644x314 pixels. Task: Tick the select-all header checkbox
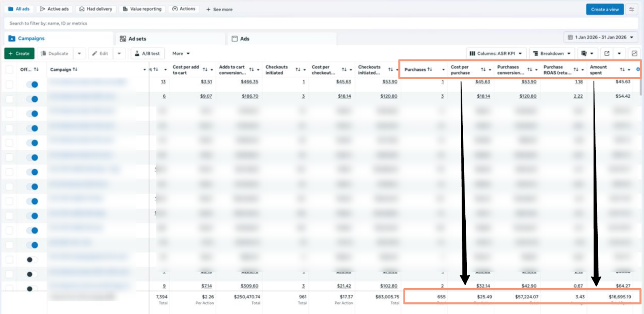coord(9,70)
